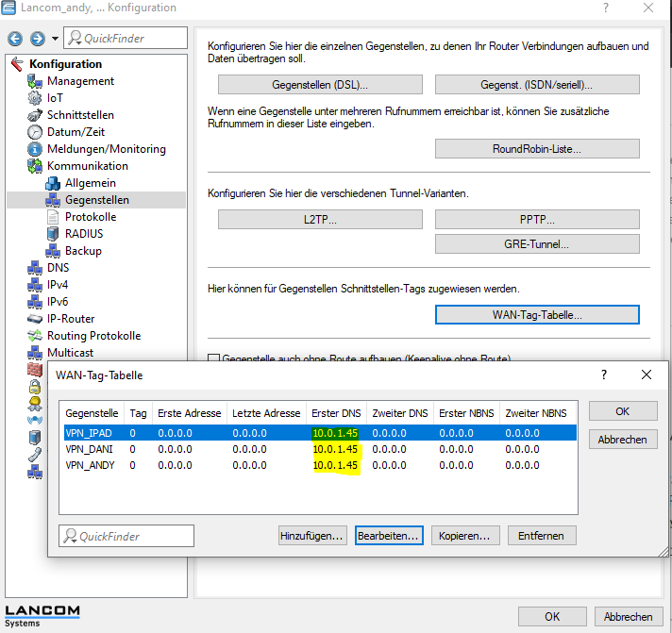672x633 pixels.
Task: Click the Multicast tree icon
Action: point(35,353)
